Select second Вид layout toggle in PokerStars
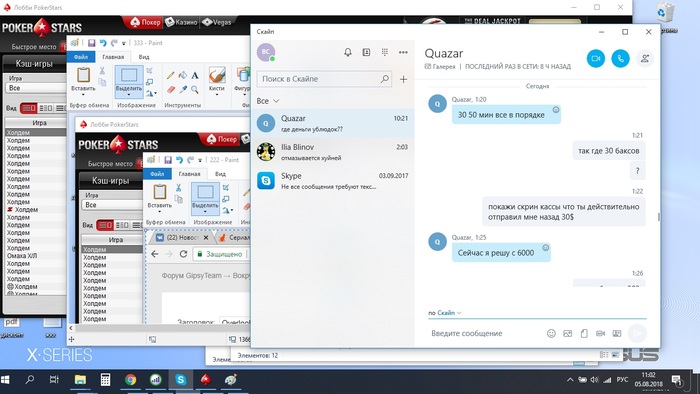The image size is (700, 394). point(46,108)
